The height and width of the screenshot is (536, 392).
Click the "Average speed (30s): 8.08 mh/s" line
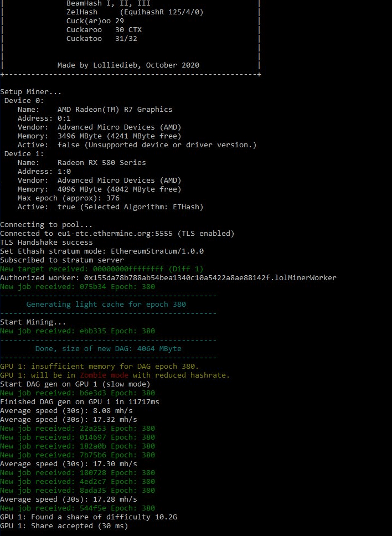pyautogui.click(x=66, y=411)
